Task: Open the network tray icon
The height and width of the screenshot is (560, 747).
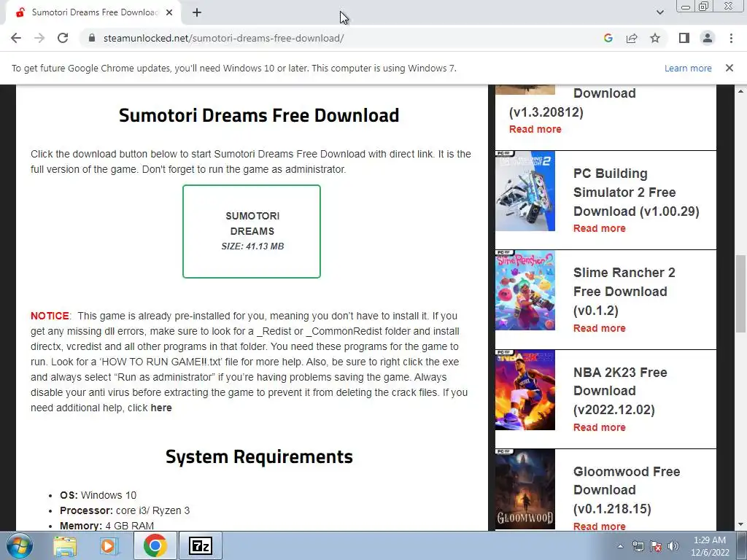Action: [x=638, y=546]
